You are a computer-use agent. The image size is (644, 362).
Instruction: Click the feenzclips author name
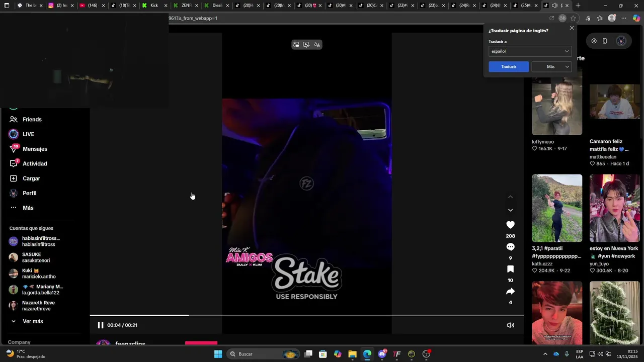coord(130,344)
